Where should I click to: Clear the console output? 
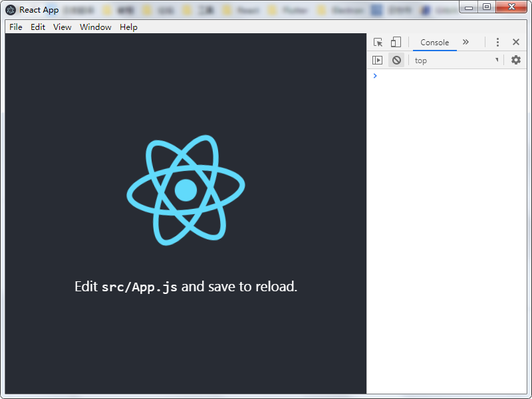click(x=396, y=60)
